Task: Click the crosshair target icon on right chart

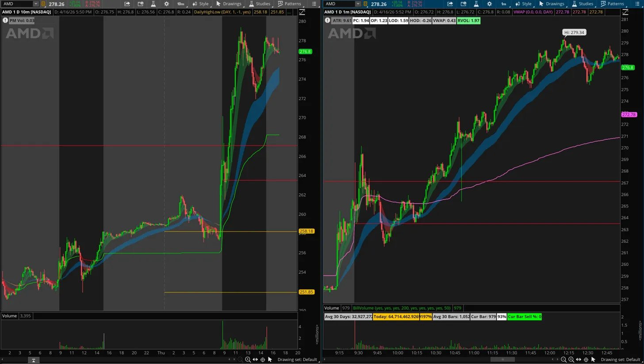Action: [x=586, y=360]
